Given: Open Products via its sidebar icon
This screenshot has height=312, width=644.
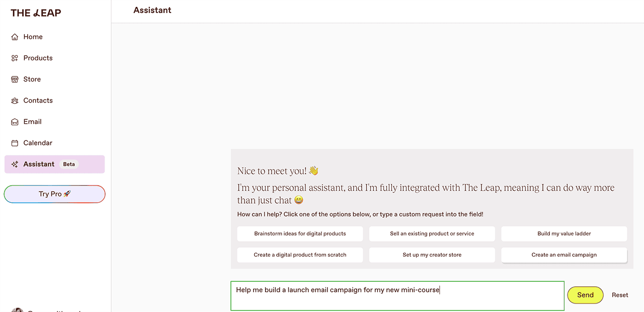Looking at the screenshot, I should click(x=15, y=58).
